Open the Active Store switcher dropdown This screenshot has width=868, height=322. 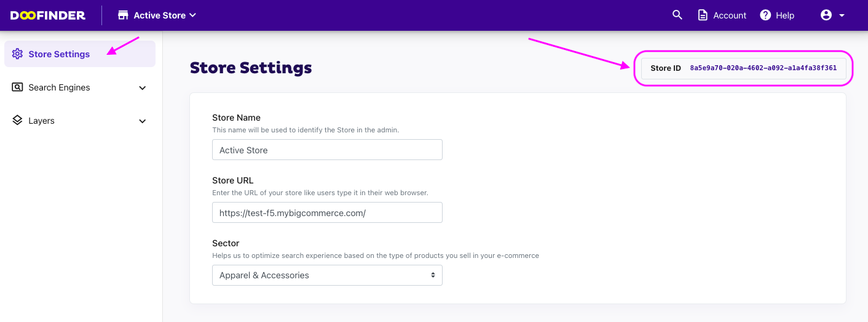[157, 15]
